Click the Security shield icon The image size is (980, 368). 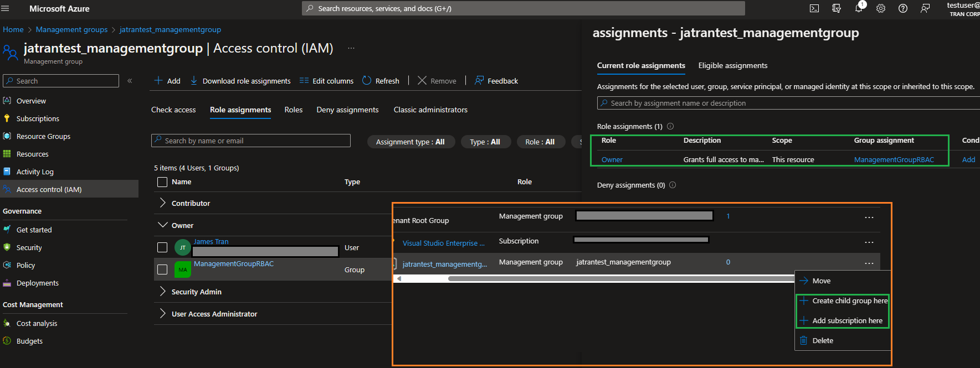7,247
